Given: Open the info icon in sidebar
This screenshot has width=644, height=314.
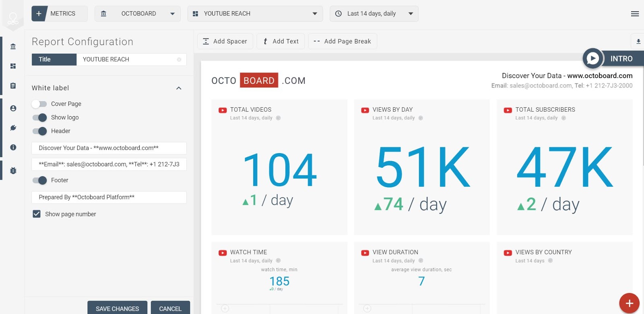Looking at the screenshot, I should [x=13, y=147].
